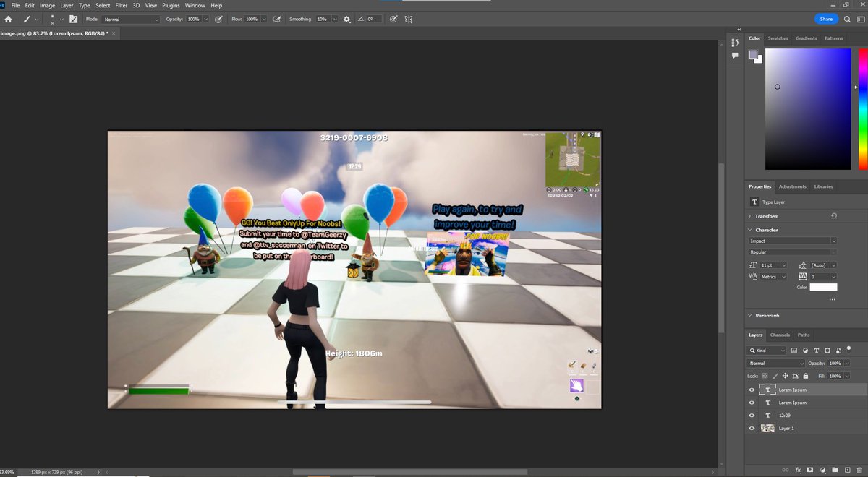Viewport: 868px width, 477px height.
Task: Click the hue spectrum slider
Action: point(861,108)
